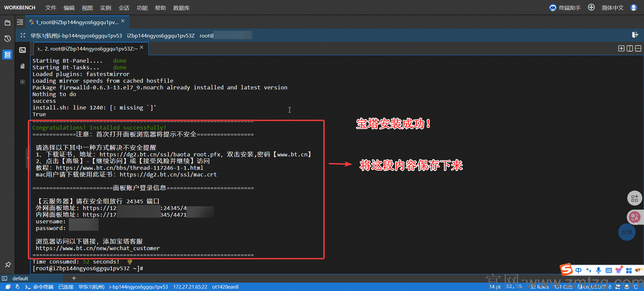Click the Sogou input method S icon

567,270
